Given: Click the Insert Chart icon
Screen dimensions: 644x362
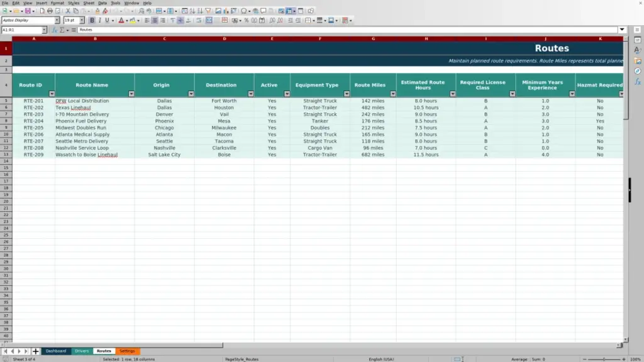Looking at the screenshot, I should pyautogui.click(x=226, y=11).
